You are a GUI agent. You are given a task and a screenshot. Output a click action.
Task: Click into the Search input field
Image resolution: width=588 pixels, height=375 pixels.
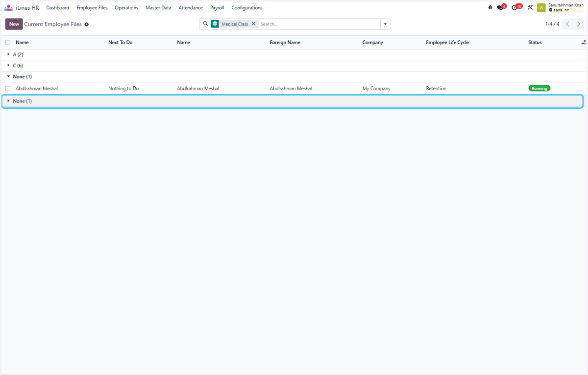coord(318,24)
